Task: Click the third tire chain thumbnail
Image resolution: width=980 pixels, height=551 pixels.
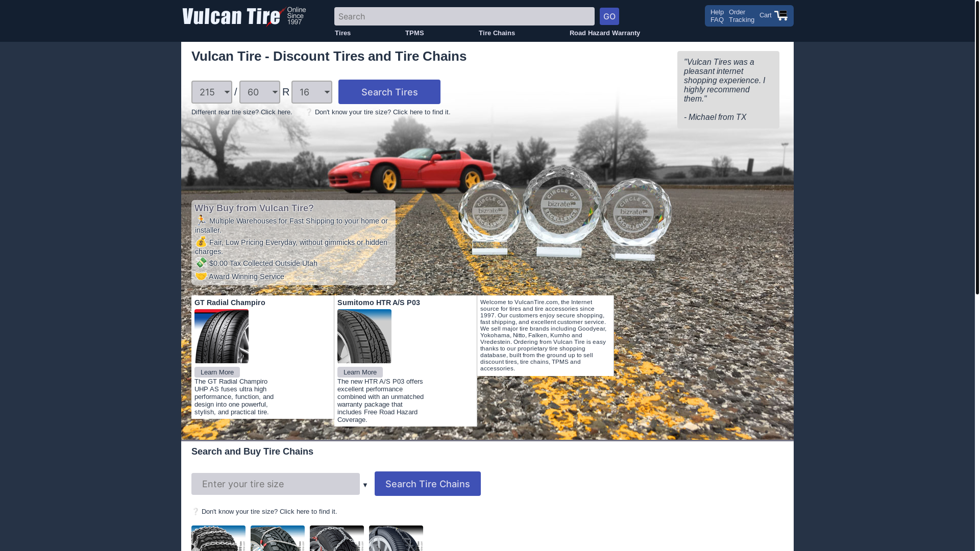Action: coord(337,538)
